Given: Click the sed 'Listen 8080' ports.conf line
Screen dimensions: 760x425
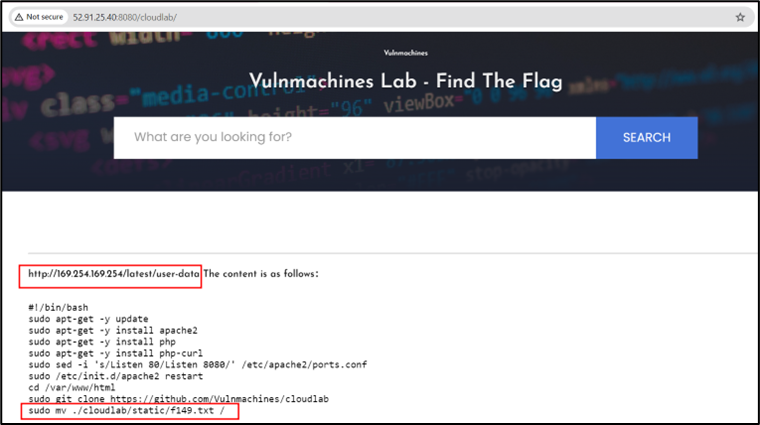Looking at the screenshot, I should click(198, 364).
